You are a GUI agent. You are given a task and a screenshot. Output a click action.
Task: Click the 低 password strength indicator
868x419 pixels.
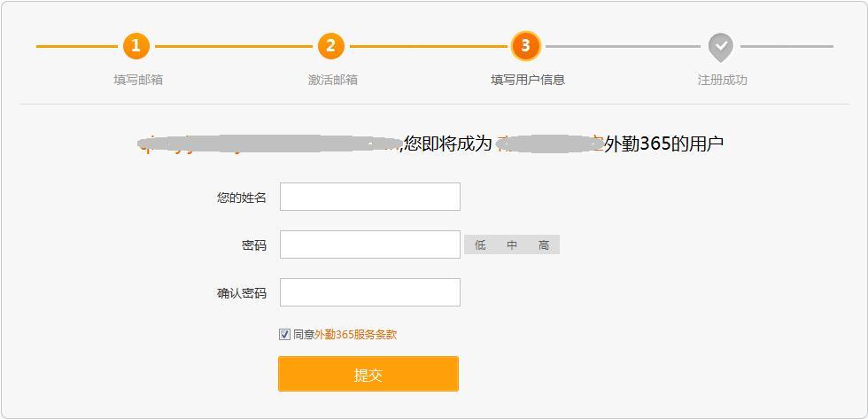coord(480,245)
